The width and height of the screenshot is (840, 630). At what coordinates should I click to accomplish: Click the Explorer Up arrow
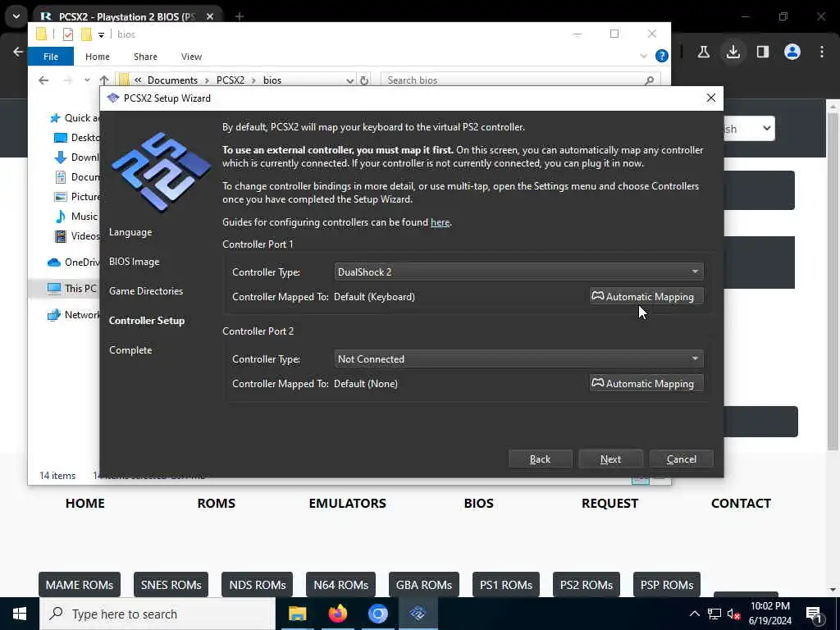pos(104,80)
